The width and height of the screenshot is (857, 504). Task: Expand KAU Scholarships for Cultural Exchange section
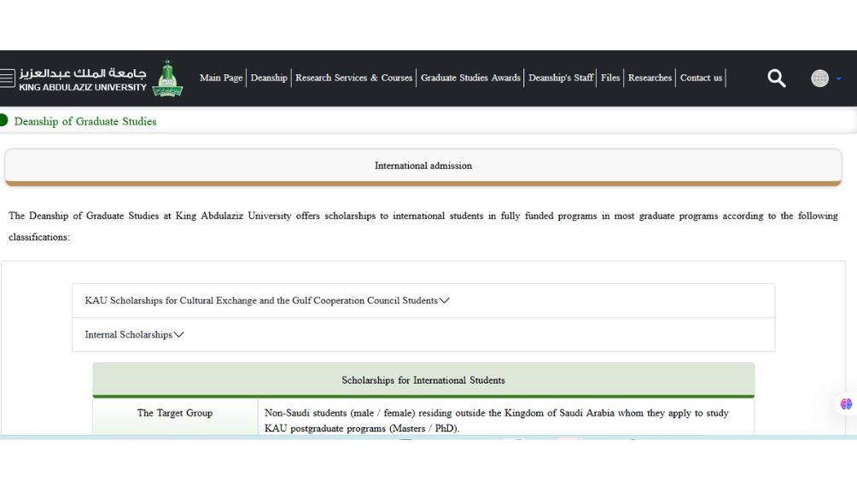267,301
